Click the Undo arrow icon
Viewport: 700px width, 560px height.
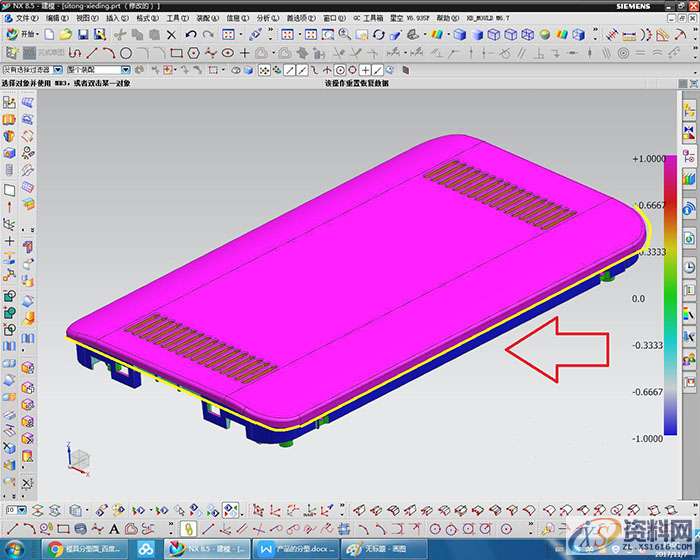pyautogui.click(x=191, y=35)
